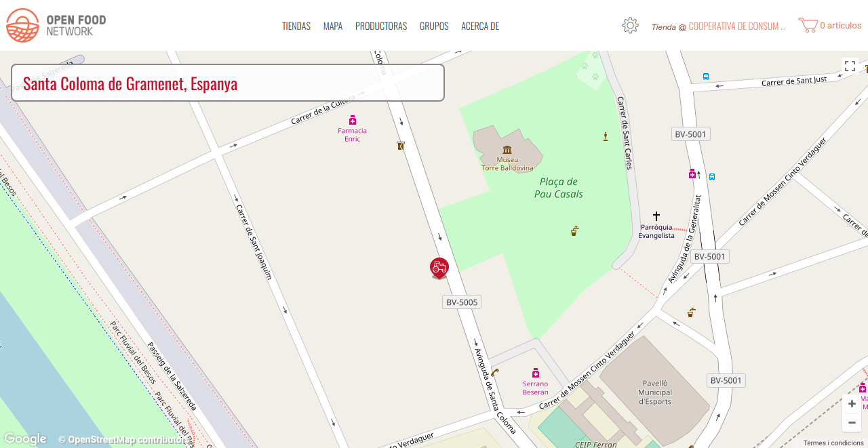Open the settings gear menu
This screenshot has height=448, width=868.
tap(630, 25)
